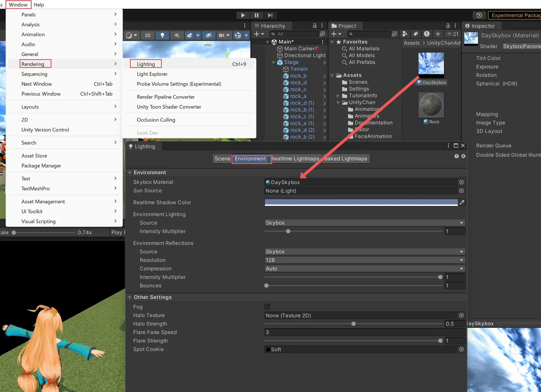541x392 pixels.
Task: Select the Rock material thumbnail
Action: pos(431,105)
